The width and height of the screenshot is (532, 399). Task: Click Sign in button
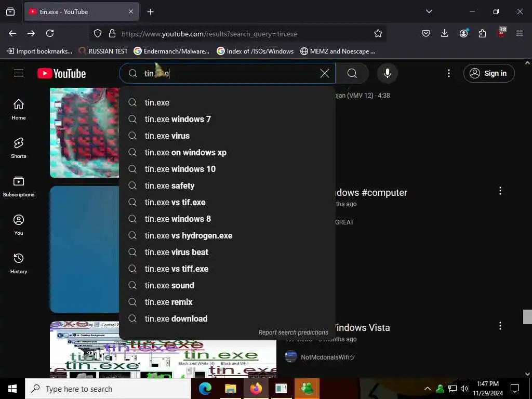coord(489,73)
